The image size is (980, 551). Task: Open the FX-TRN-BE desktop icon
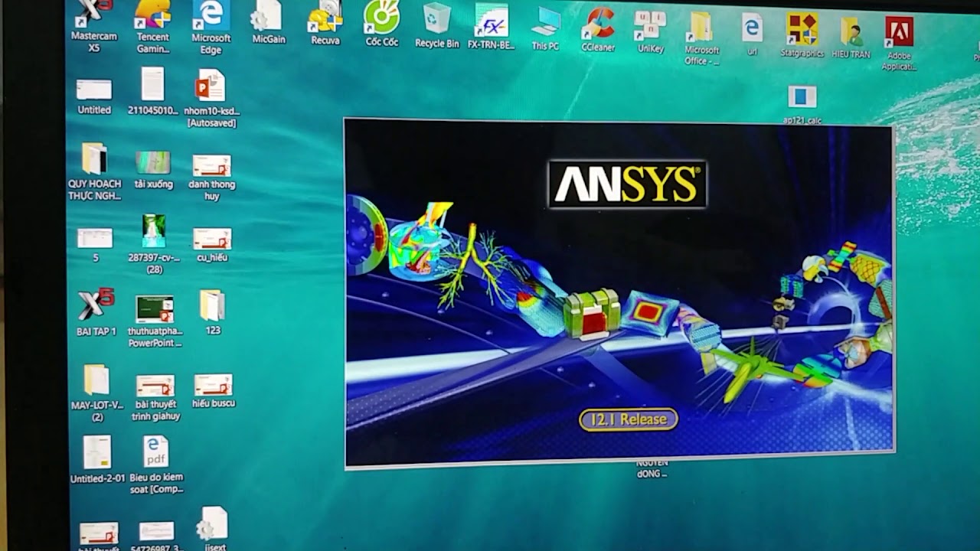pyautogui.click(x=491, y=26)
